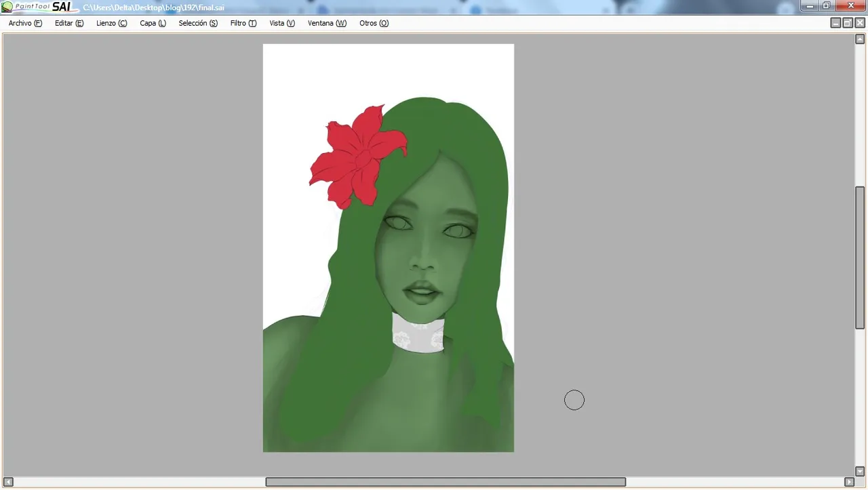Restore the canvas document window
Viewport: 868px width, 490px height.
848,23
